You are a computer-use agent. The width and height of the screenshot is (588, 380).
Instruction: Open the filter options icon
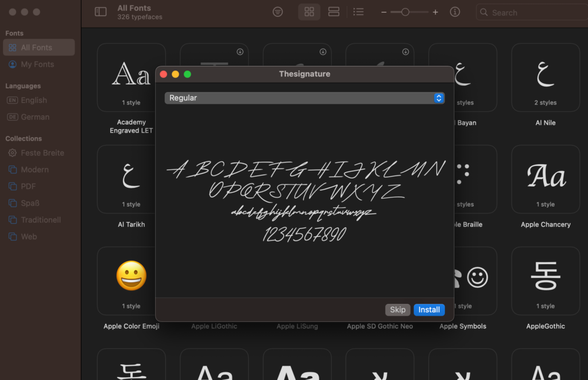coord(278,12)
